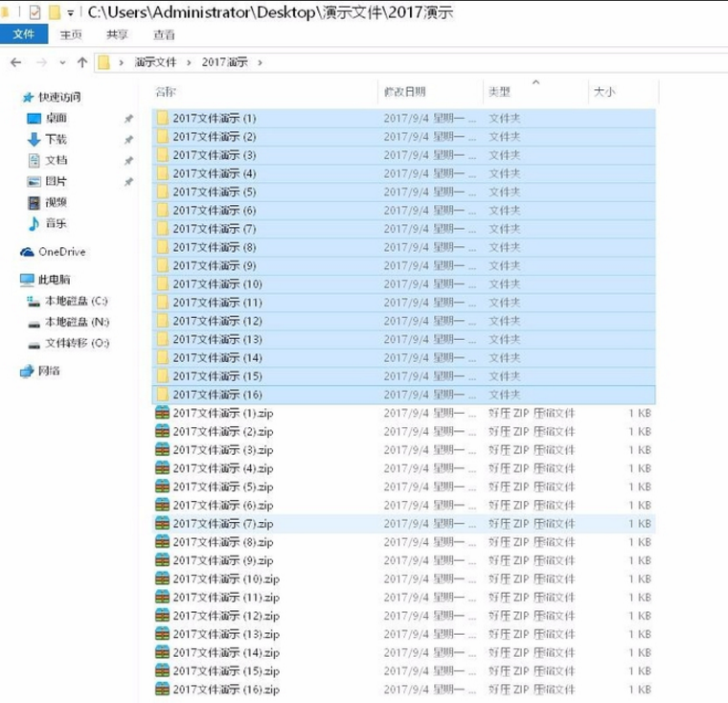
Task: Click the type cell of 2017文件演示 (11).zip
Action: coord(532,598)
